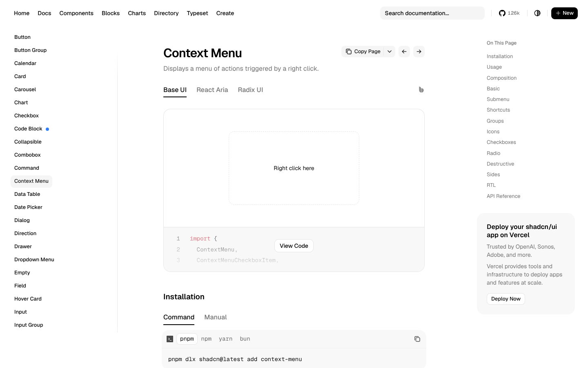Click the Right click here demo area
The width and height of the screenshot is (588, 368).
pos(294,168)
